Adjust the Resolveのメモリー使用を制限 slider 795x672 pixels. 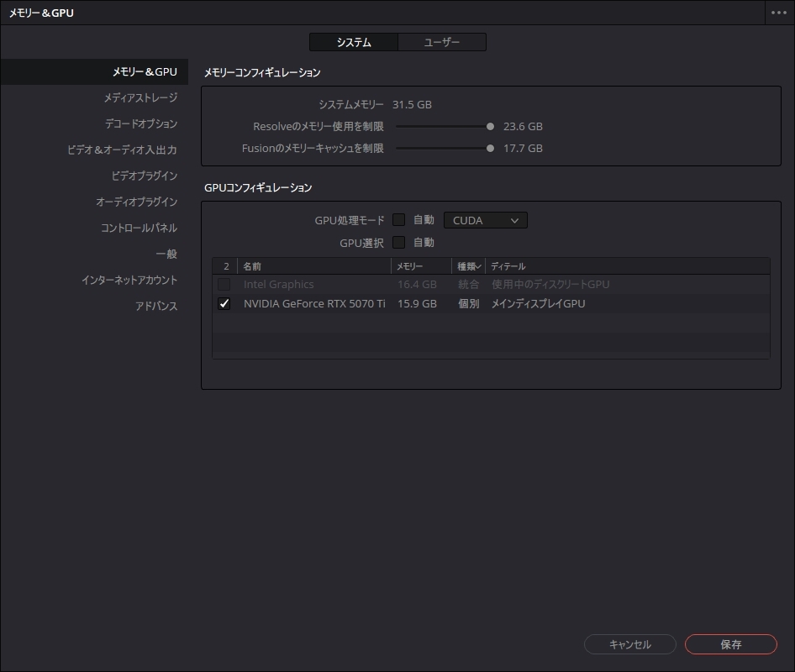490,126
